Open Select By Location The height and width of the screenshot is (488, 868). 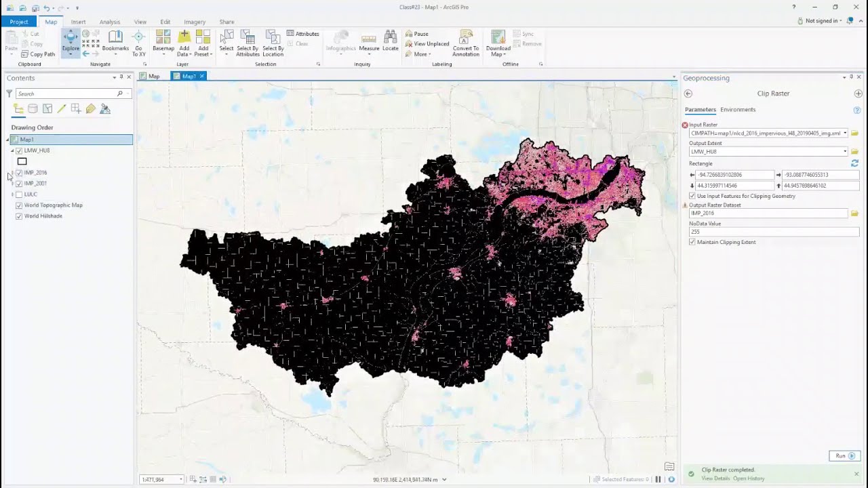[273, 43]
